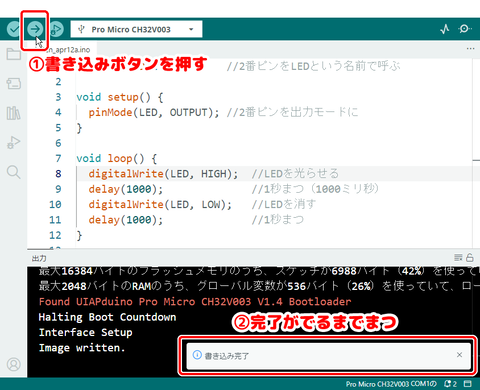The height and width of the screenshot is (390, 480).
Task: Click the digitalWrite(LED, LOW) line
Action: coord(160,204)
